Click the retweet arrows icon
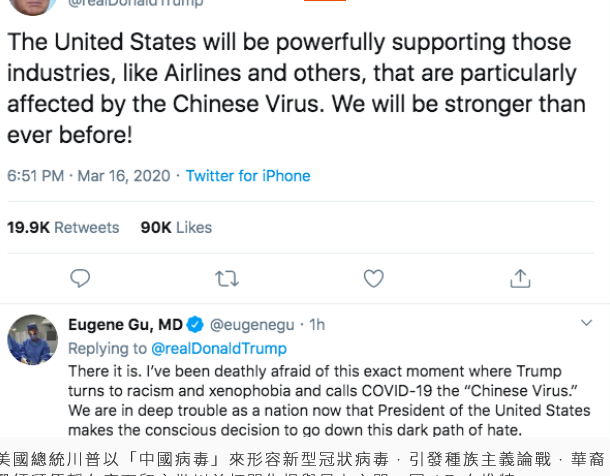Viewport: 610px width, 476px height. pyautogui.click(x=227, y=277)
